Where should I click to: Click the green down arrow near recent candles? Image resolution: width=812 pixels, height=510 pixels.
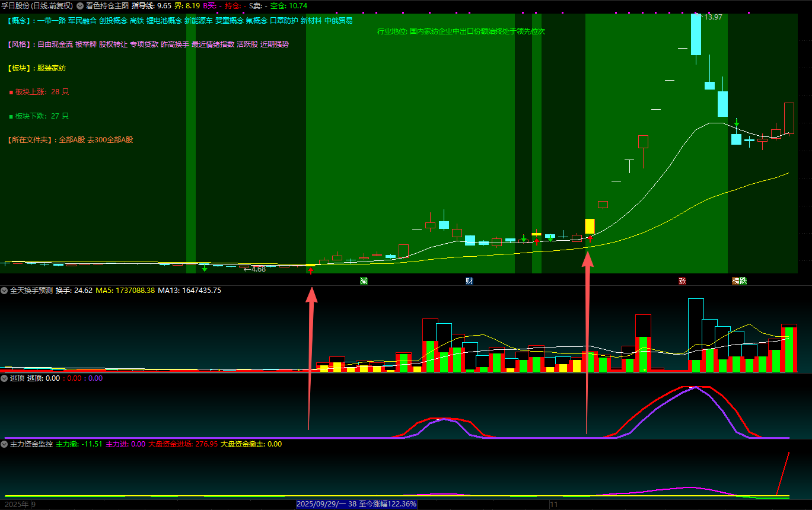coord(737,123)
